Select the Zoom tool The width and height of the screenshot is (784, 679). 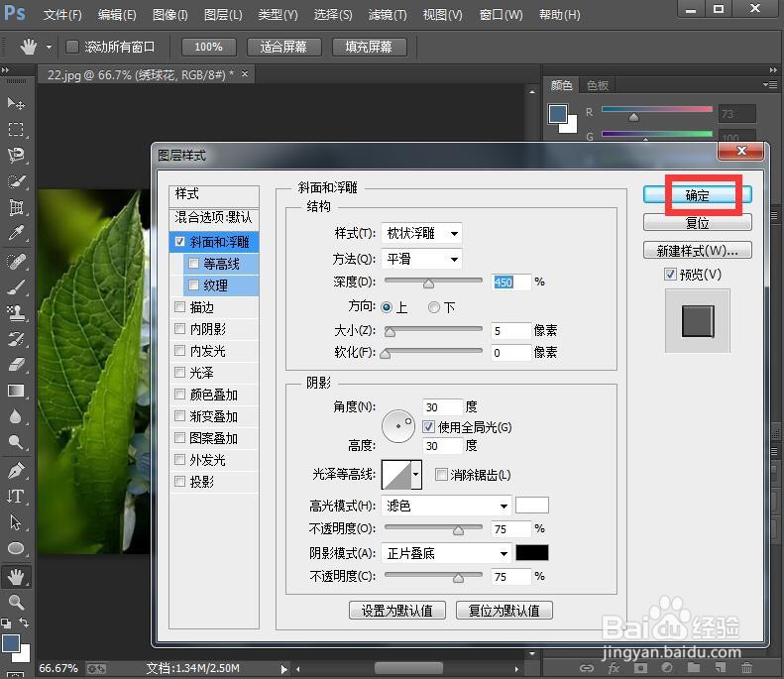[16, 603]
